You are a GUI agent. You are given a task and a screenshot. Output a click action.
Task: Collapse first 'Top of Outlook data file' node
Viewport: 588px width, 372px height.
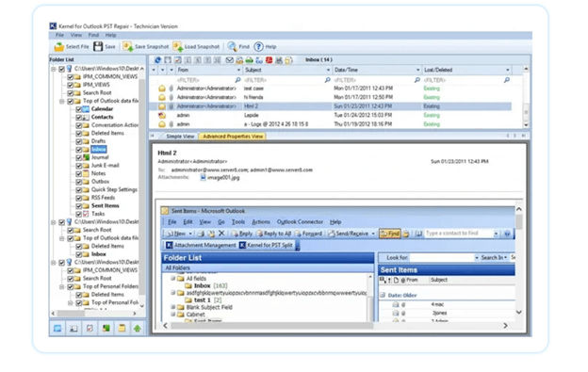click(x=62, y=101)
